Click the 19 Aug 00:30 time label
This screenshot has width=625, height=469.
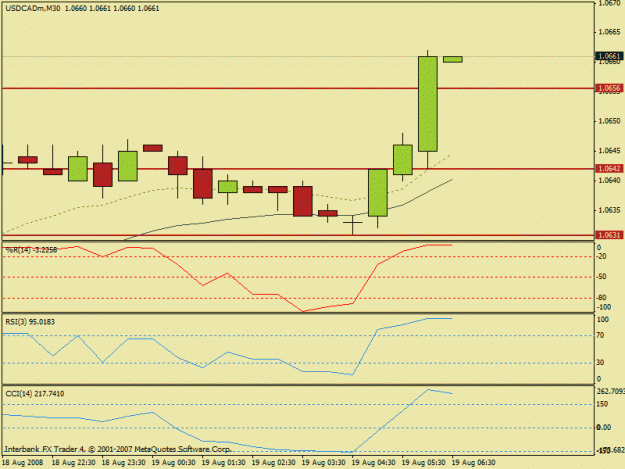tap(174, 463)
